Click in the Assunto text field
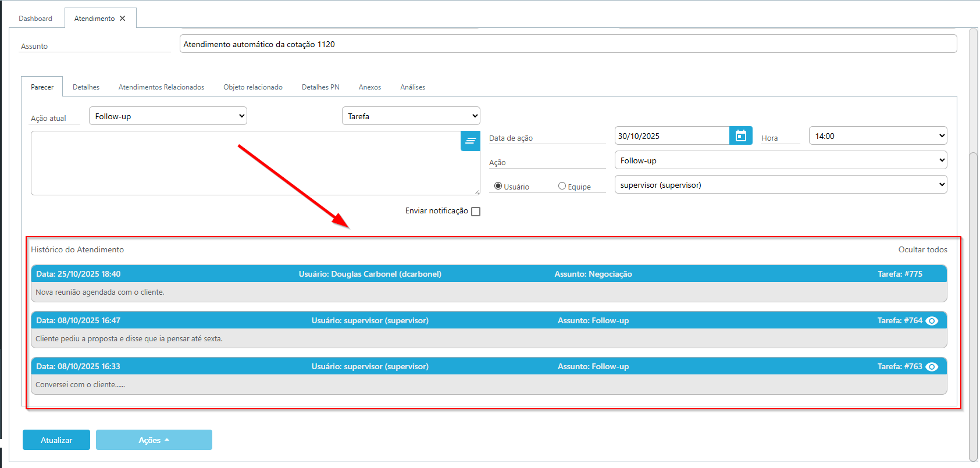Image resolution: width=980 pixels, height=468 pixels. (568, 44)
